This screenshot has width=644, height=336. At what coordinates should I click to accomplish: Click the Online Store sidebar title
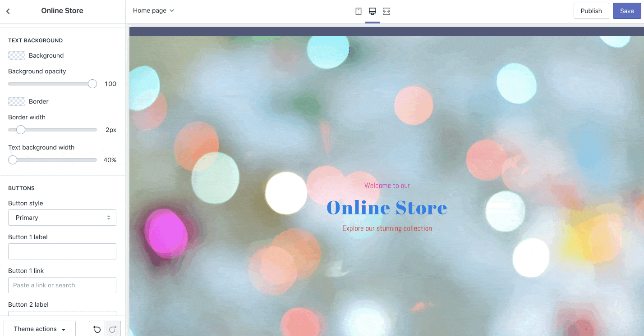pos(62,11)
